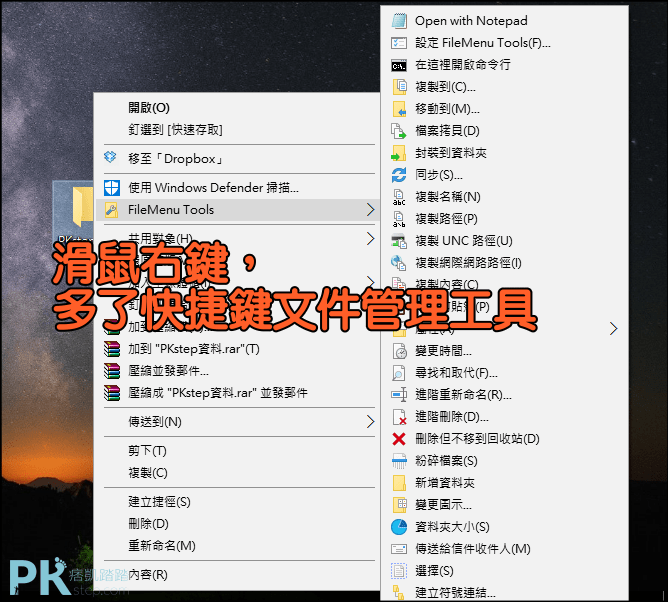Click the 複製到(C) copy-to icon
Image resolution: width=668 pixels, height=602 pixels.
pyautogui.click(x=399, y=87)
